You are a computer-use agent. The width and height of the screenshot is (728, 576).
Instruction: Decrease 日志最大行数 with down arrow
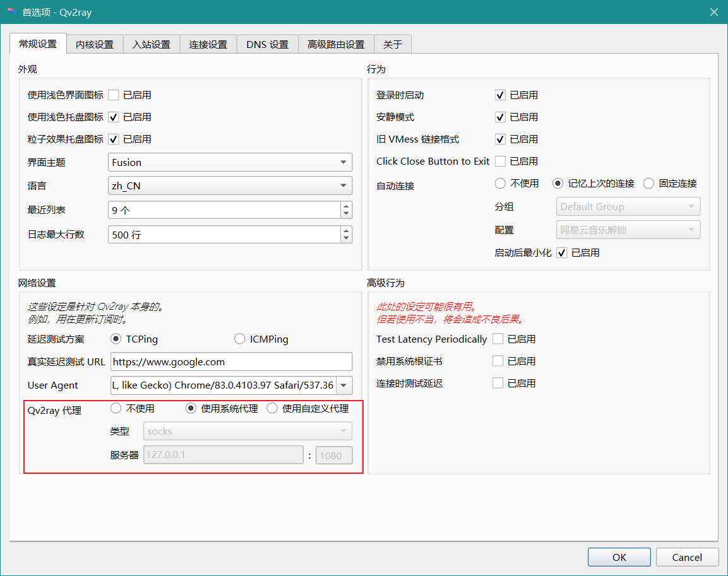point(347,238)
